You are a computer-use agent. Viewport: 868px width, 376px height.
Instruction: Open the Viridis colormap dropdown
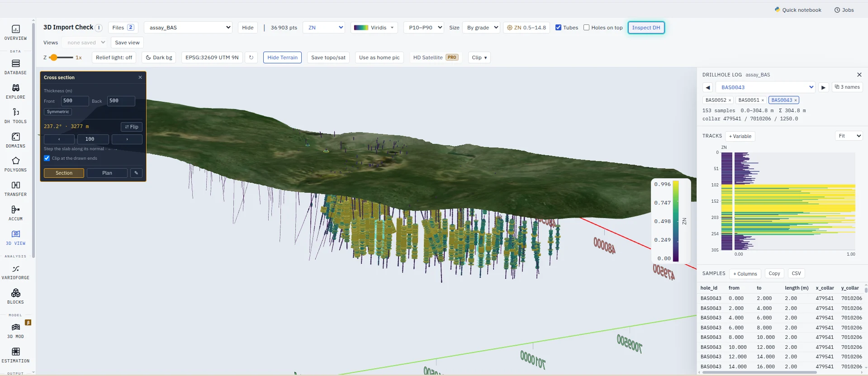click(x=374, y=28)
